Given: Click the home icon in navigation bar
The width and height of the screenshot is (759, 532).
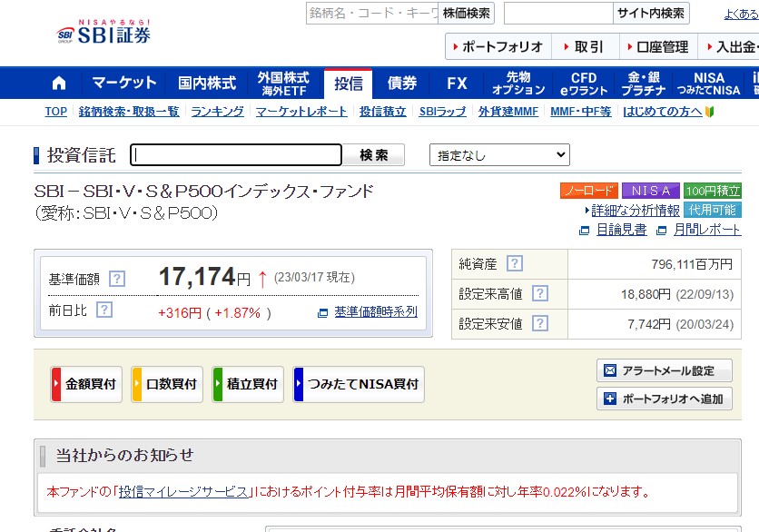Looking at the screenshot, I should click(x=59, y=84).
